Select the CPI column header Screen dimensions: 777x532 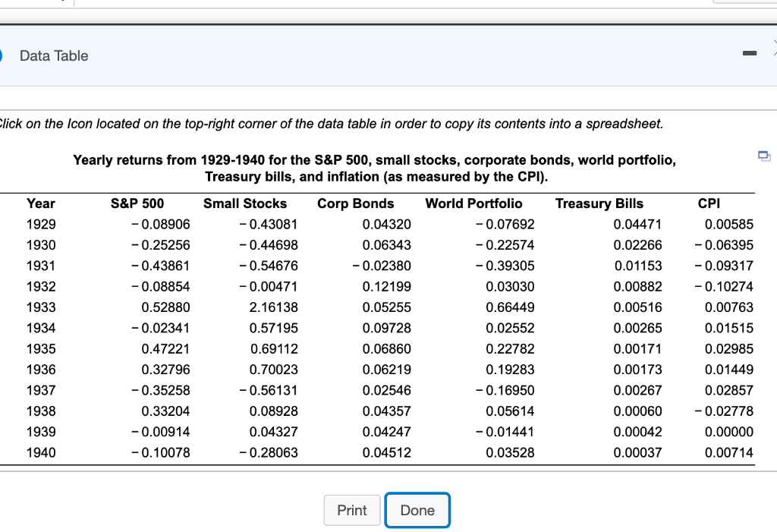click(x=709, y=203)
